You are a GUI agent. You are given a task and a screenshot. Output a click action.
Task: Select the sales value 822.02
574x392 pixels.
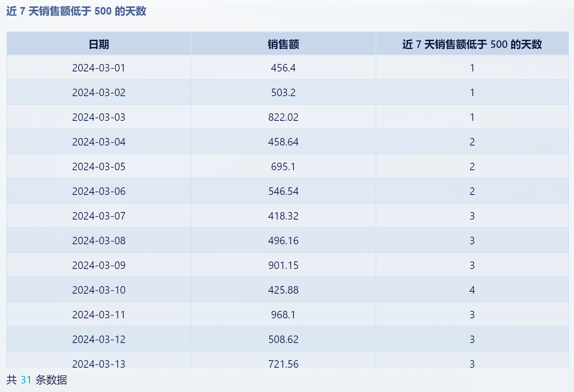click(283, 117)
